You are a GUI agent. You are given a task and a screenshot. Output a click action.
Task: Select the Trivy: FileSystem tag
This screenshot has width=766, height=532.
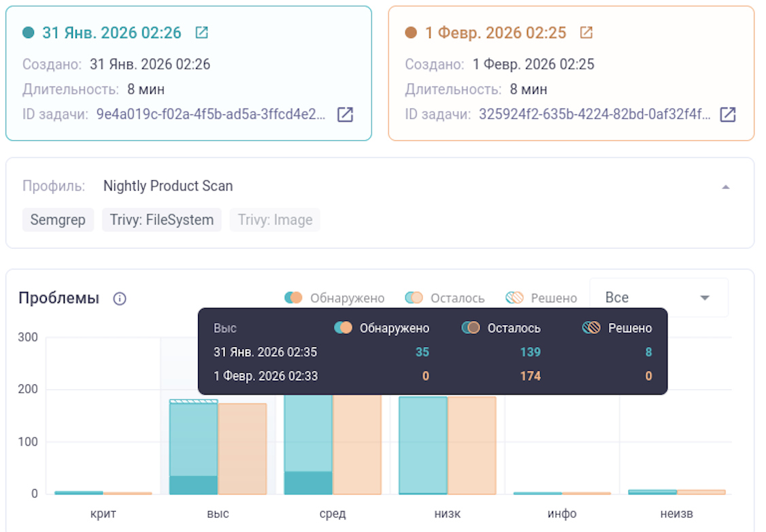162,220
